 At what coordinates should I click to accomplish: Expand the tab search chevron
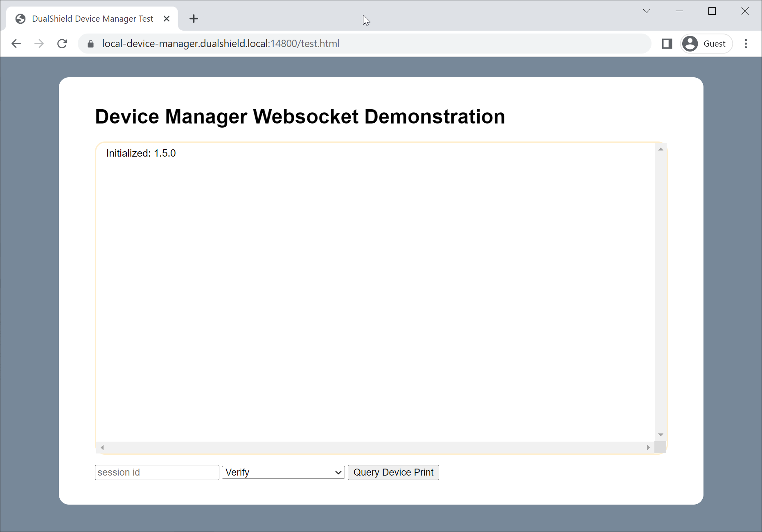(647, 11)
